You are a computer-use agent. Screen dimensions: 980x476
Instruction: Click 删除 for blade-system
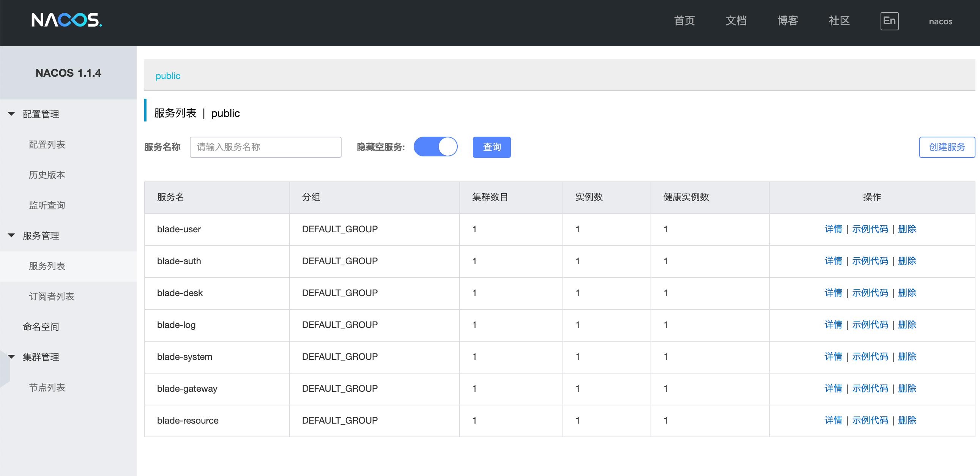point(907,356)
